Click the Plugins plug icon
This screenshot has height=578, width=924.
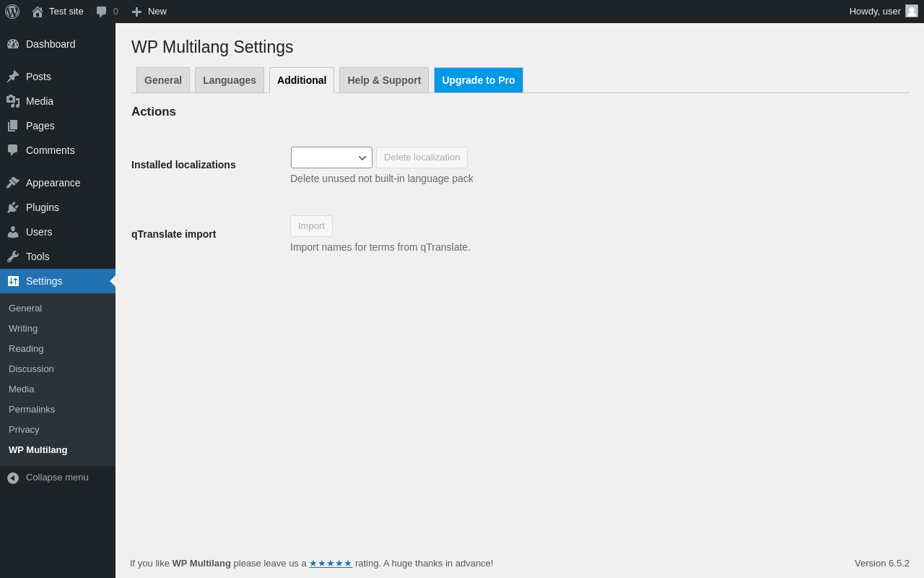[13, 207]
